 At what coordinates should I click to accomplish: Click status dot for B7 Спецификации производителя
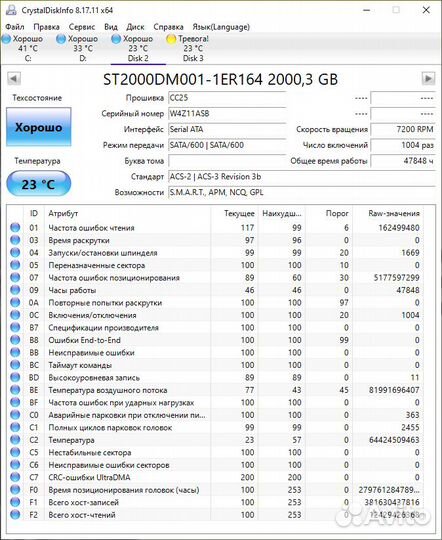coord(15,327)
